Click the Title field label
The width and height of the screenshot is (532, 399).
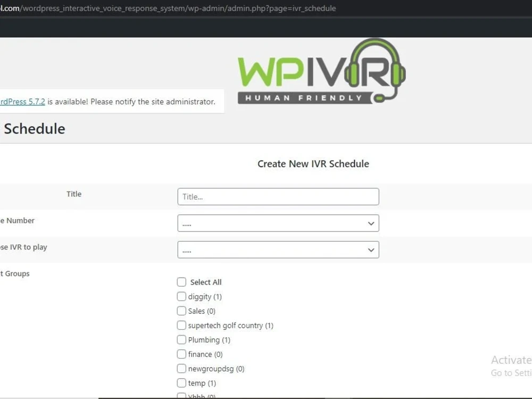click(x=74, y=194)
